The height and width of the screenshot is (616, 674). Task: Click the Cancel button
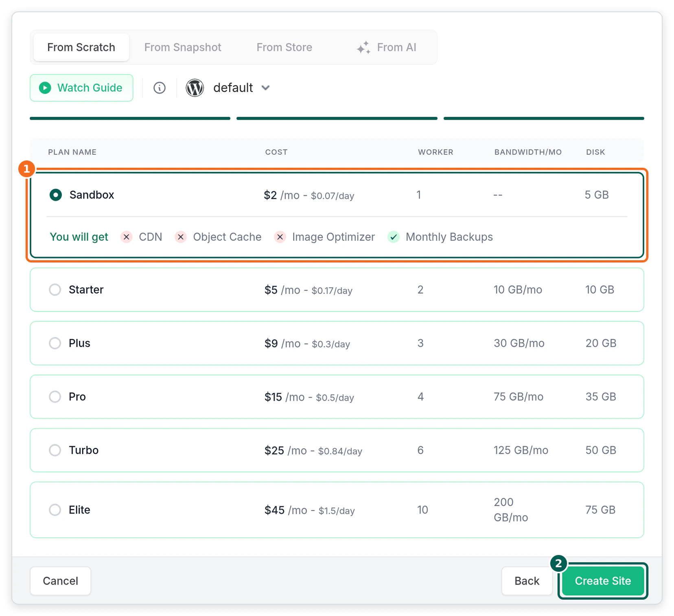[x=61, y=581]
